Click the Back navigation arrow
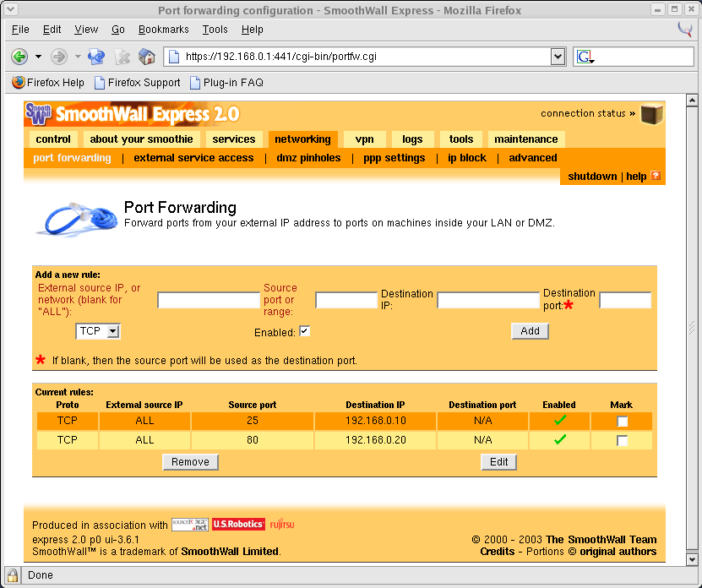Viewport: 702px width, 588px height. pos(19,57)
